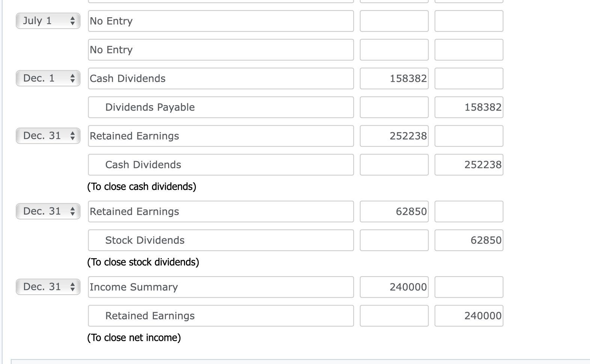Select the 158382 debit amount field

394,78
